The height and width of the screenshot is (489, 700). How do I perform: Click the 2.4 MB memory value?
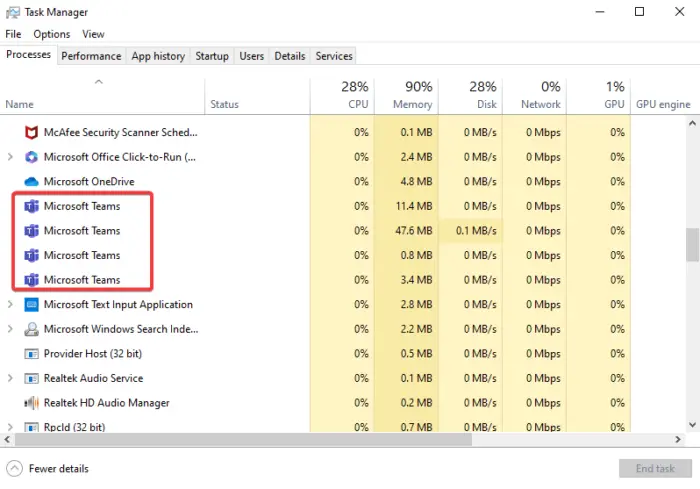(x=416, y=157)
